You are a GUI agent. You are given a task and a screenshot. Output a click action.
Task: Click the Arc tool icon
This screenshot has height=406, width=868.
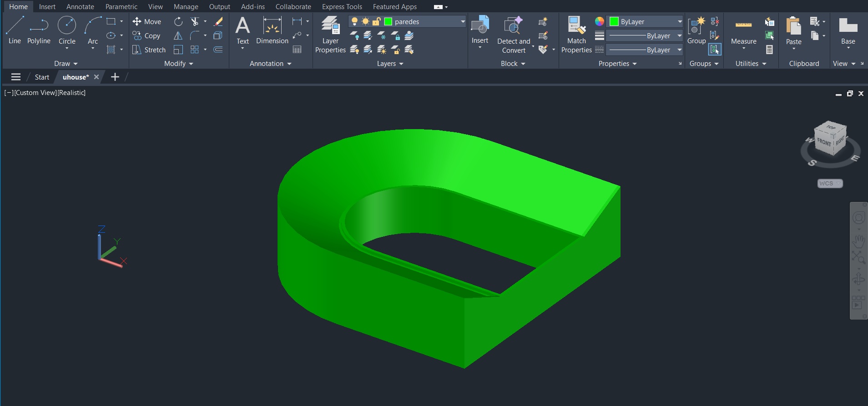click(x=93, y=30)
